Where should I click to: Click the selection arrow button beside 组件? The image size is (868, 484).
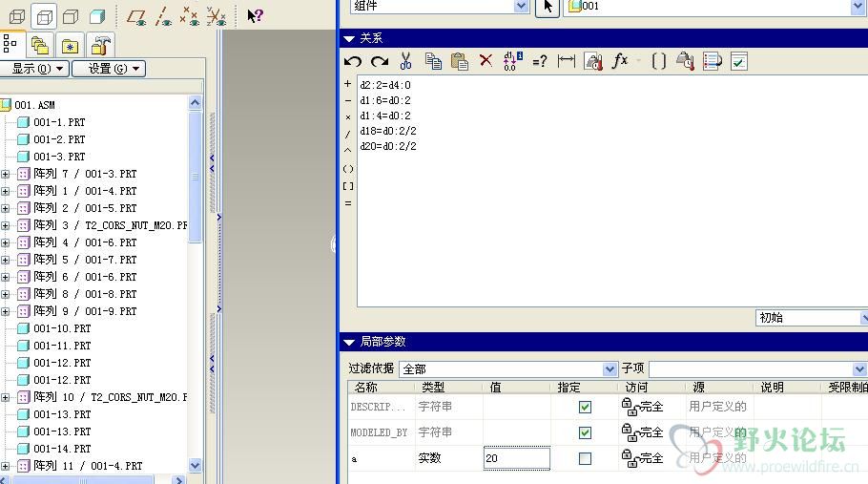548,8
